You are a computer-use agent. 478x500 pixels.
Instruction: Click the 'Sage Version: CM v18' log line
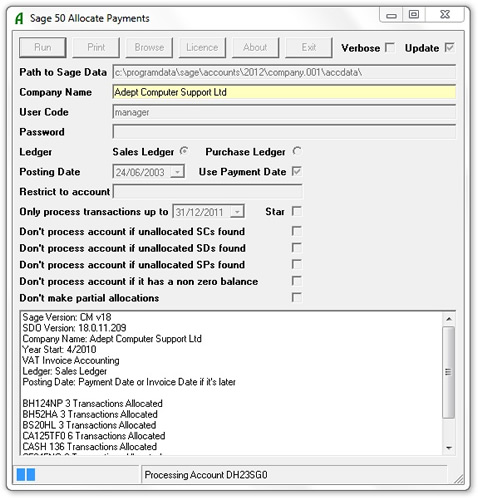[x=67, y=317]
